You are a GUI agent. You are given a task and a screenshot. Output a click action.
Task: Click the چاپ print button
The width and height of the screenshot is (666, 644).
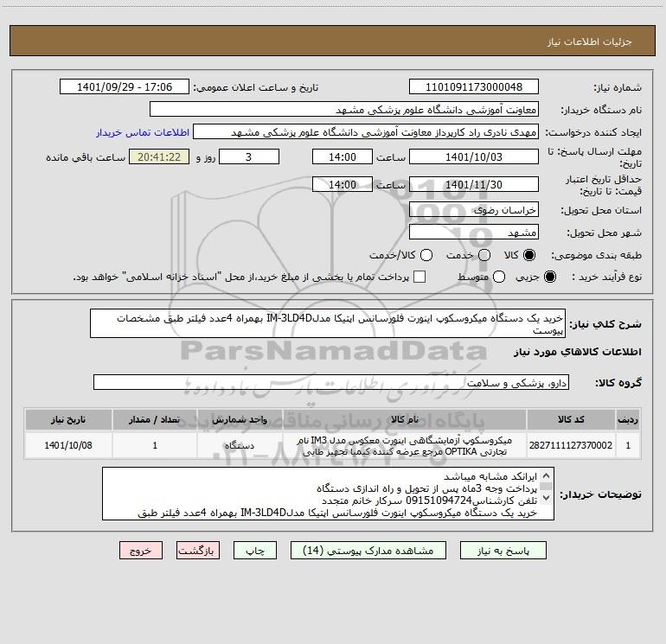coord(255,551)
